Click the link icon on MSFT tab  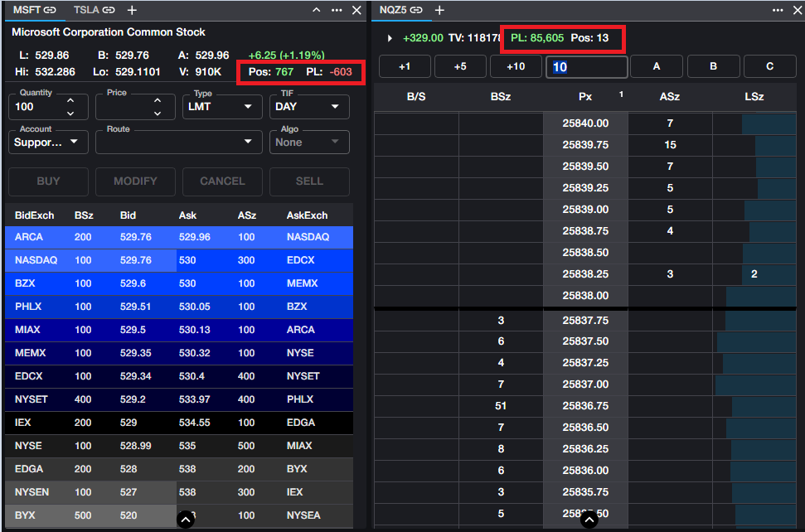coord(51,10)
